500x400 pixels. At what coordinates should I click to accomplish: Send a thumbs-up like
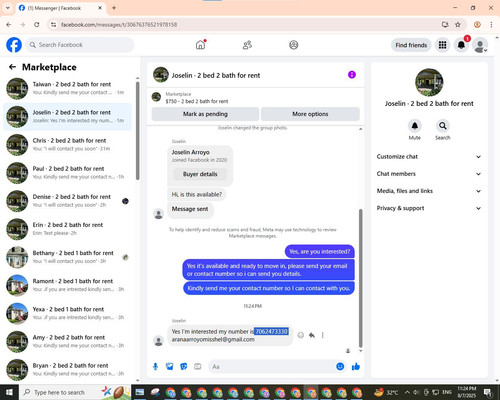point(356,367)
